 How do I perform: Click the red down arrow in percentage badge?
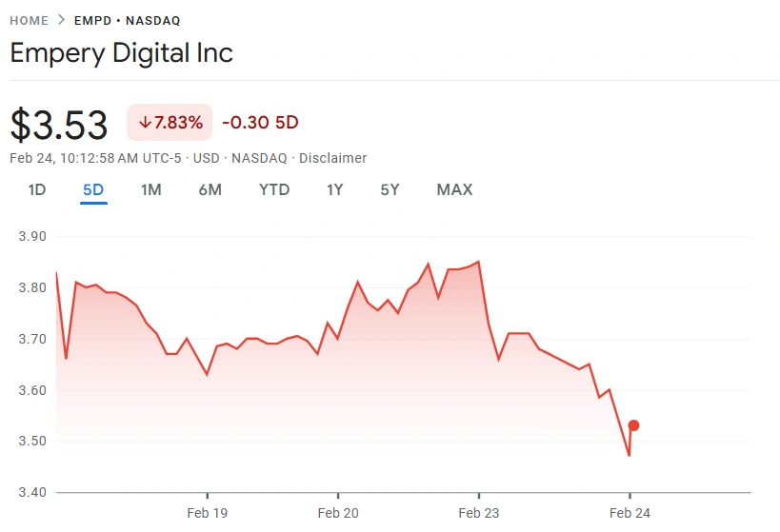[145, 123]
